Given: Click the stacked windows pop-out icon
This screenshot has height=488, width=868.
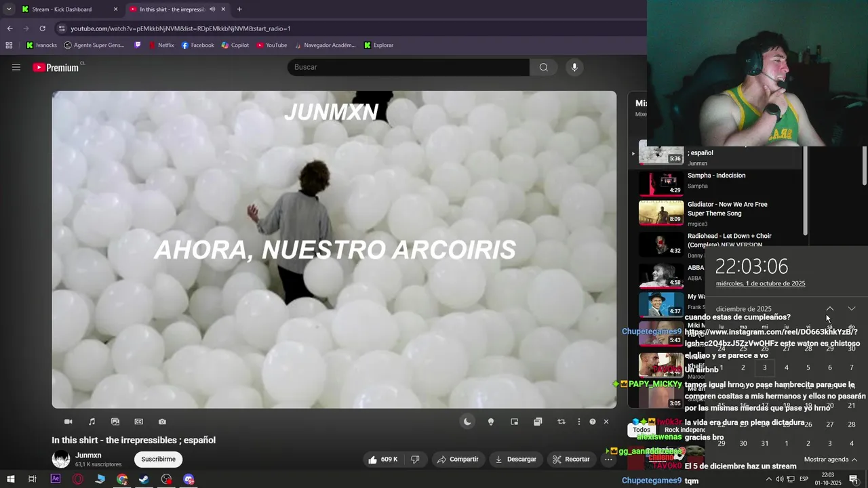Looking at the screenshot, I should click(x=538, y=422).
